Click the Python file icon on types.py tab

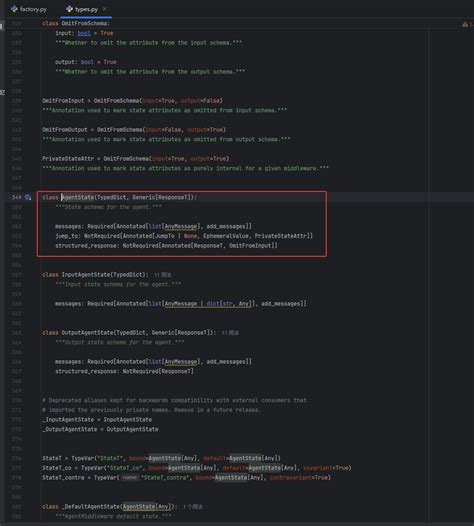pyautogui.click(x=69, y=9)
